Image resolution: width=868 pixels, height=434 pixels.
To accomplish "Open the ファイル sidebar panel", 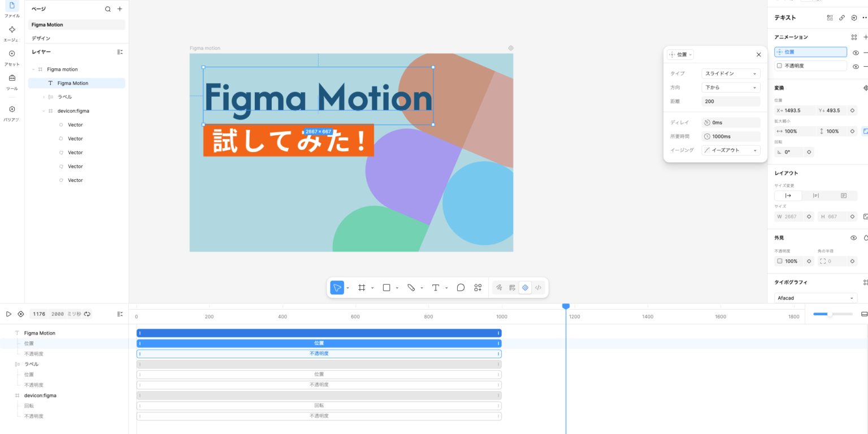I will tap(12, 9).
